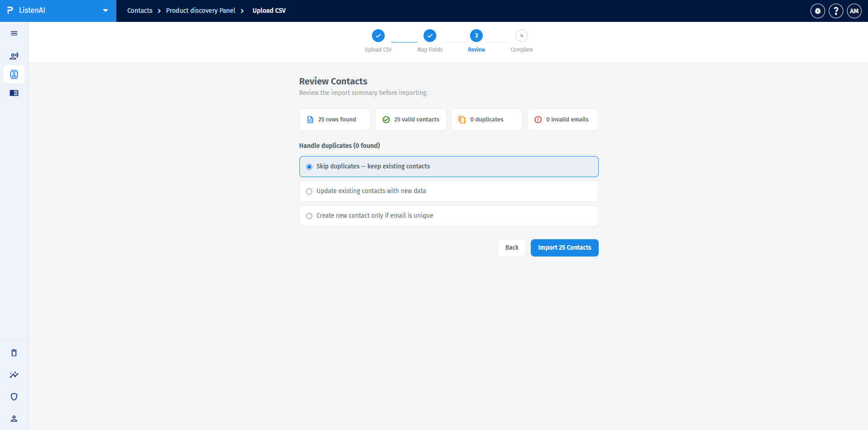Click Import 25 Contacts button
Viewport: 868px width, 430px height.
click(565, 248)
